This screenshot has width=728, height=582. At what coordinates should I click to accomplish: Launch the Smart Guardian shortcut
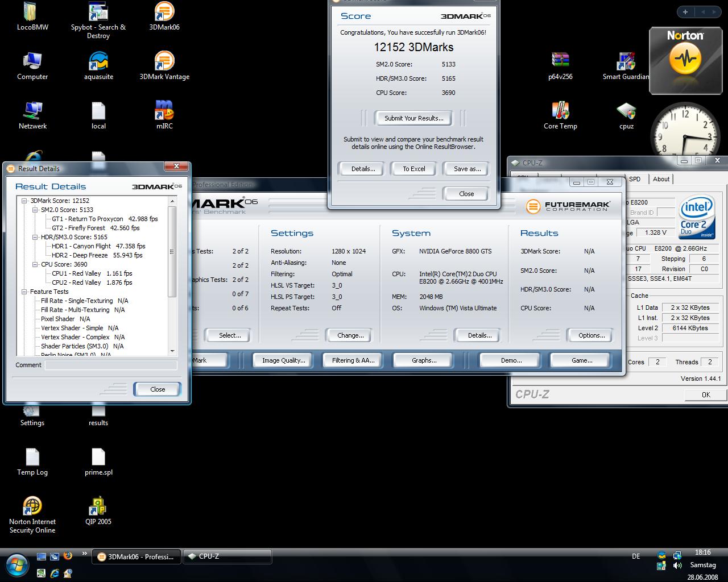click(x=626, y=66)
